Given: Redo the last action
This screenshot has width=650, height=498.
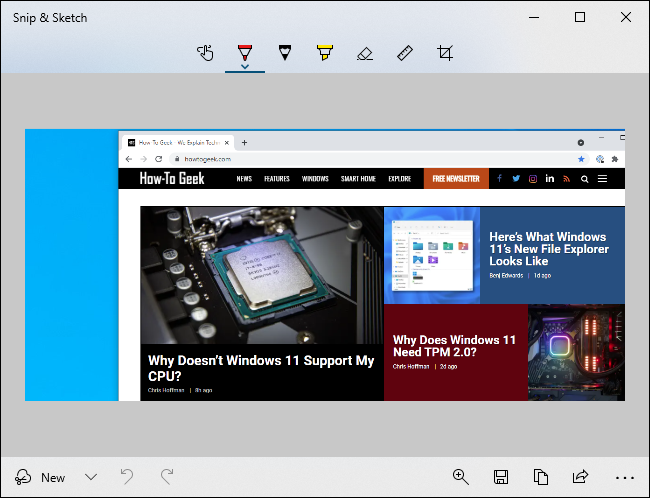Looking at the screenshot, I should click(167, 477).
